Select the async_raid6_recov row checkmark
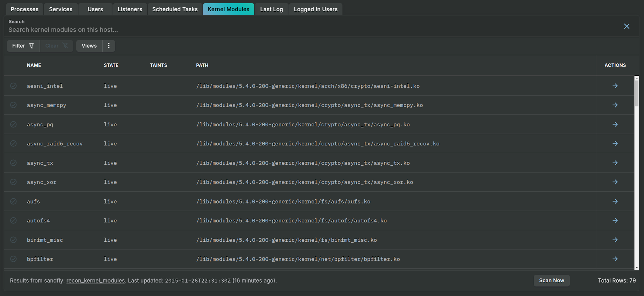This screenshot has height=296, width=644. pos(13,144)
